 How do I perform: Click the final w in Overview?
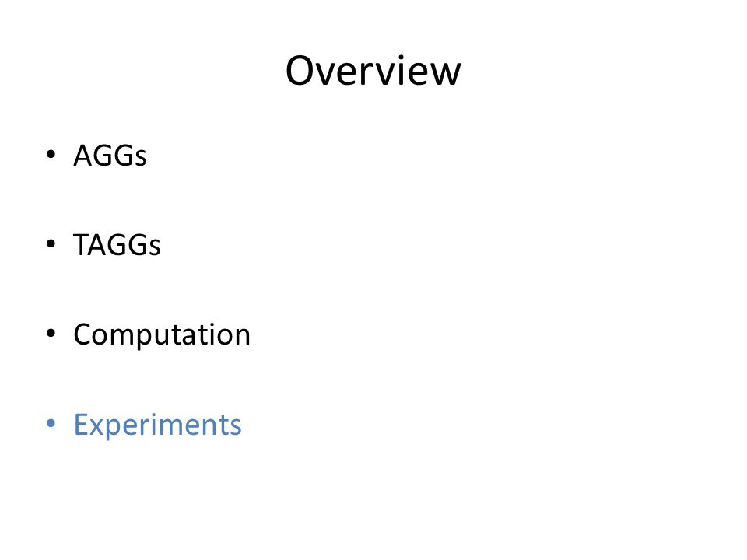[x=444, y=75]
